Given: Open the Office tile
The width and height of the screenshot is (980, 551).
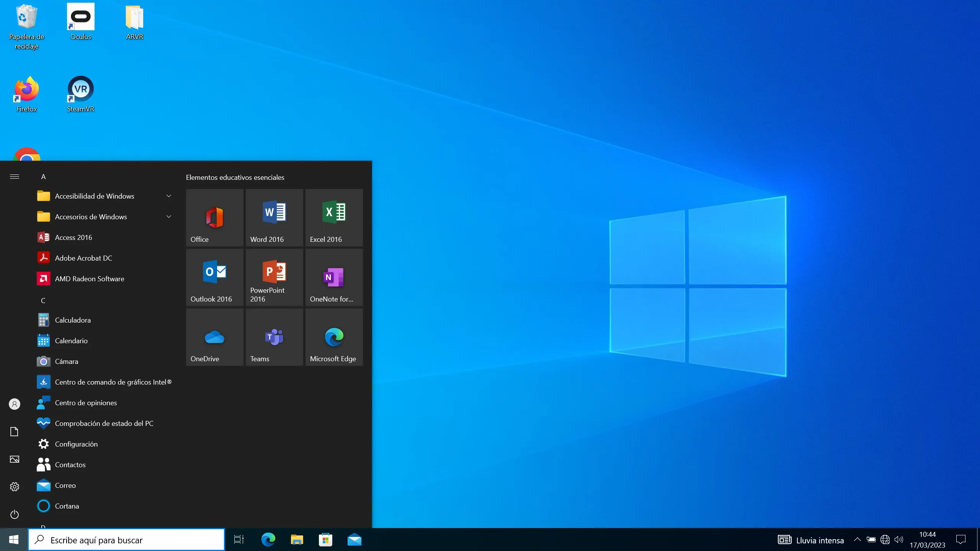Looking at the screenshot, I should pos(215,217).
